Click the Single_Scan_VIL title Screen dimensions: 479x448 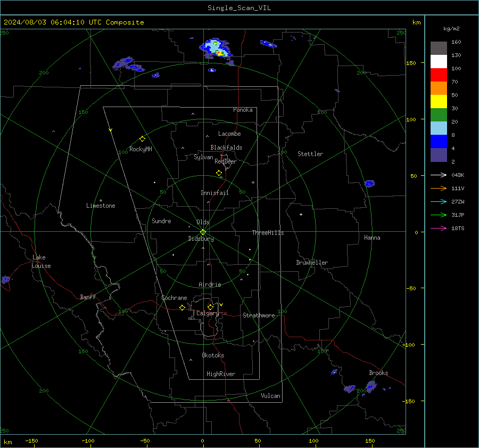click(239, 8)
